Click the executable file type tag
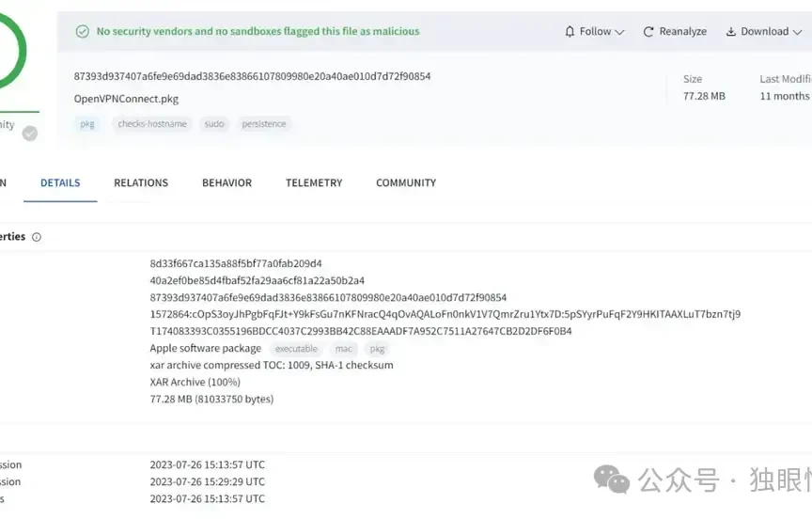This screenshot has height=519, width=812. pyautogui.click(x=296, y=349)
